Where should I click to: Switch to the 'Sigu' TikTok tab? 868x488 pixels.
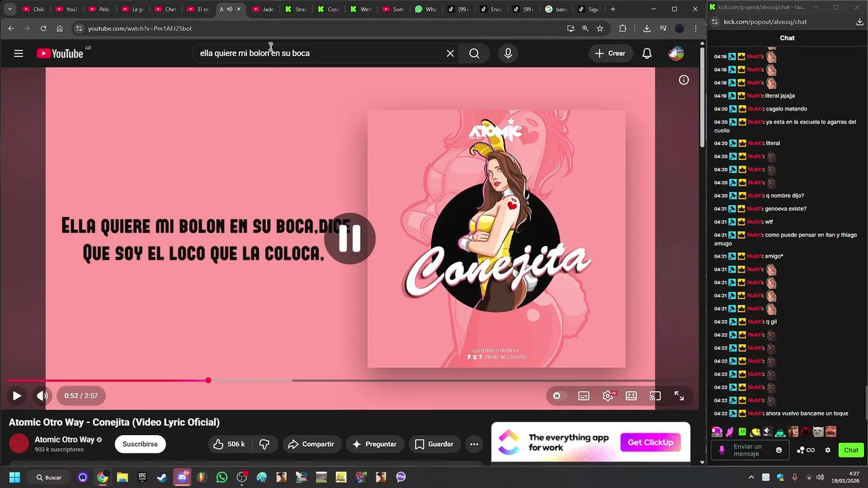589,9
